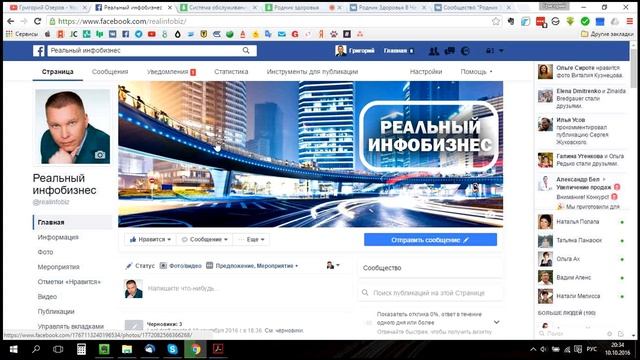
Task: Choose the Фото/видео post option
Action: [x=180, y=266]
